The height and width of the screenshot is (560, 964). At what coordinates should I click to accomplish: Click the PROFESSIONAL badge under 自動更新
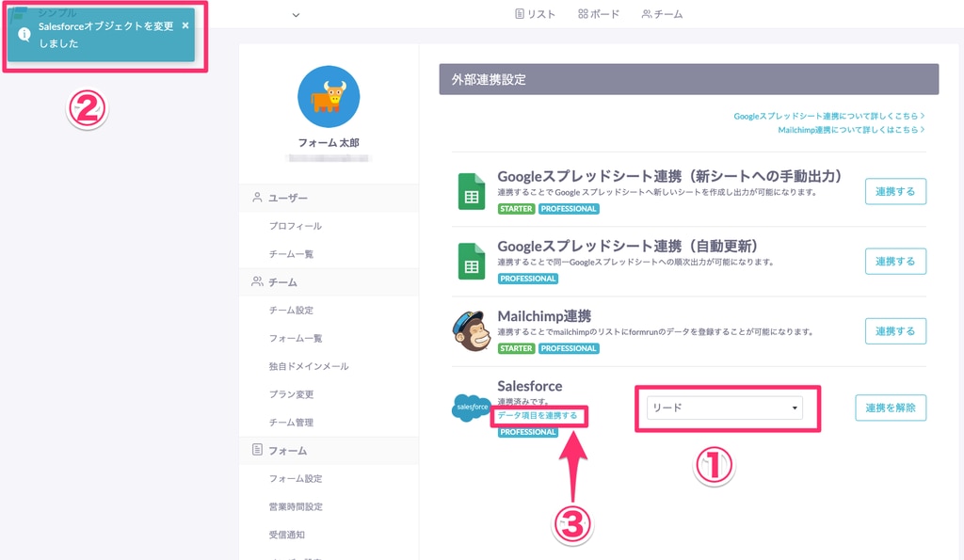point(527,279)
